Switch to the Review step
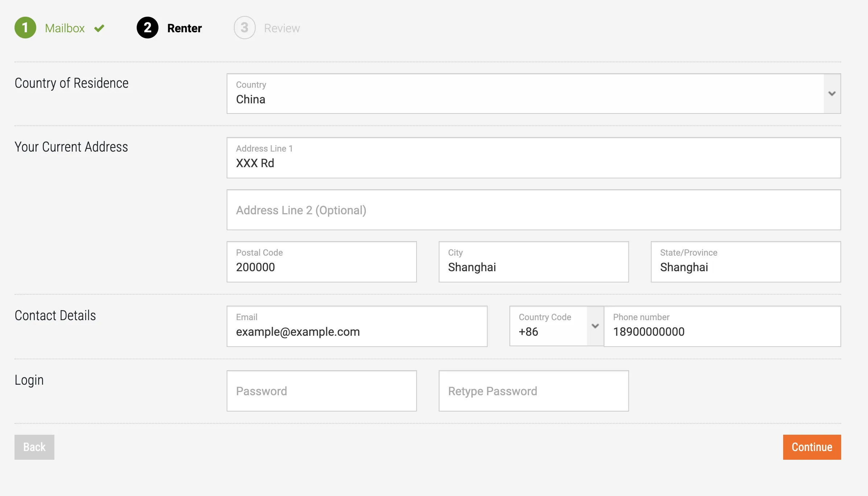The image size is (868, 496). click(x=282, y=28)
